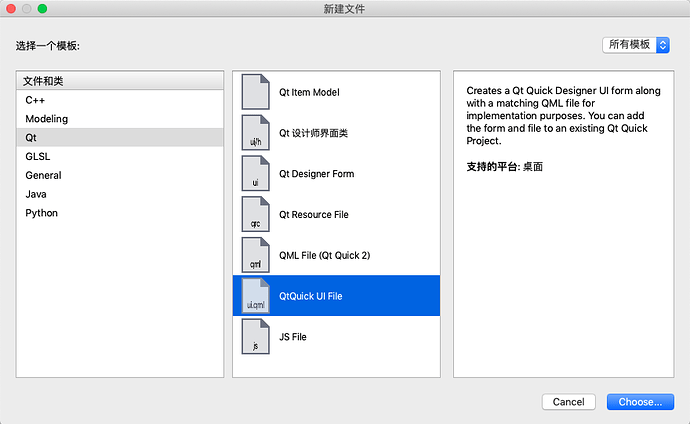The height and width of the screenshot is (424, 690).
Task: Choose the General category
Action: click(x=120, y=175)
